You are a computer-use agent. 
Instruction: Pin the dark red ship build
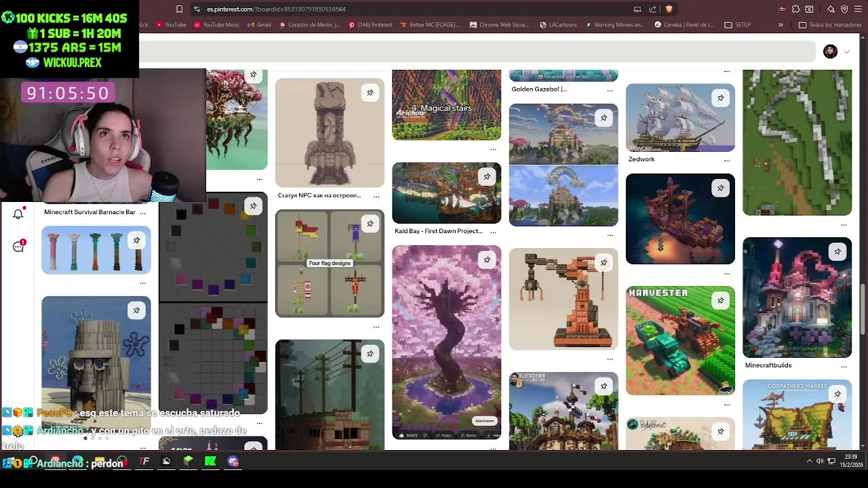[x=720, y=188]
